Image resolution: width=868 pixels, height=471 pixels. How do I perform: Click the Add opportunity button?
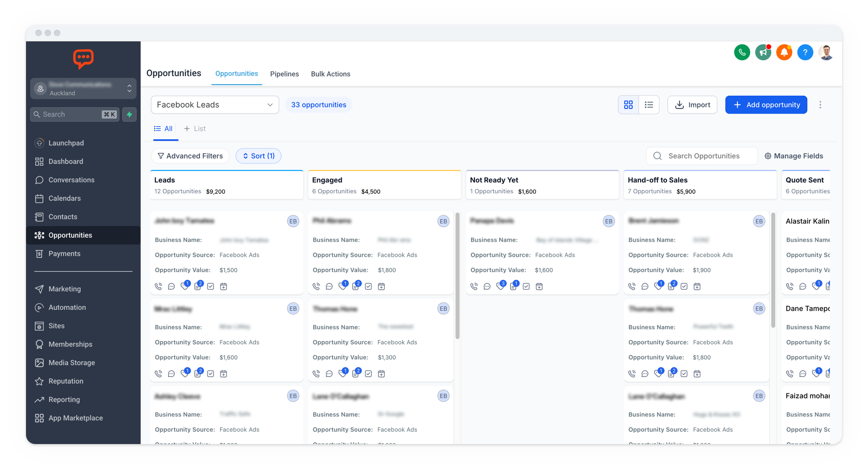(x=766, y=105)
